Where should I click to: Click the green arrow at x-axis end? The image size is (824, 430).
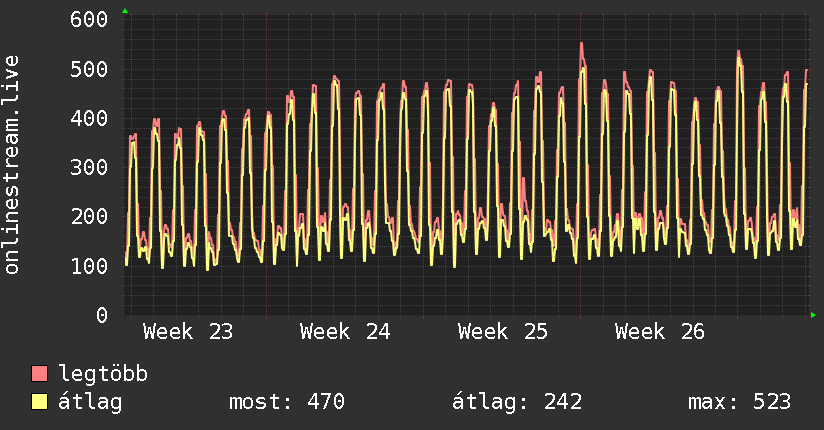tap(813, 315)
